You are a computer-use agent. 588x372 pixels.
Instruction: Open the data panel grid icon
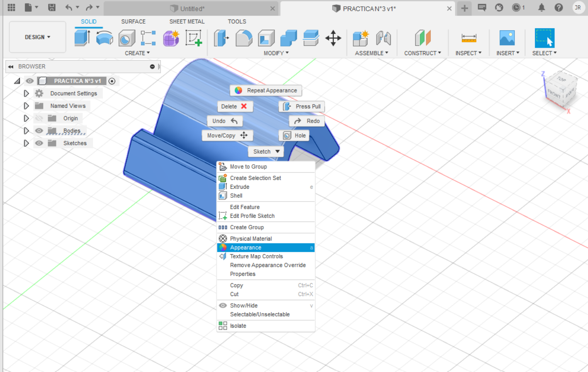tap(12, 7)
